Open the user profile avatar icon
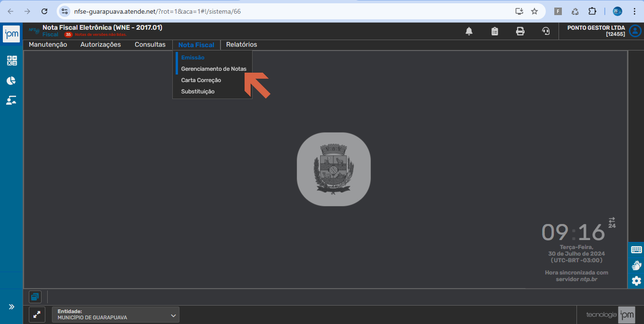644x324 pixels. [x=635, y=31]
